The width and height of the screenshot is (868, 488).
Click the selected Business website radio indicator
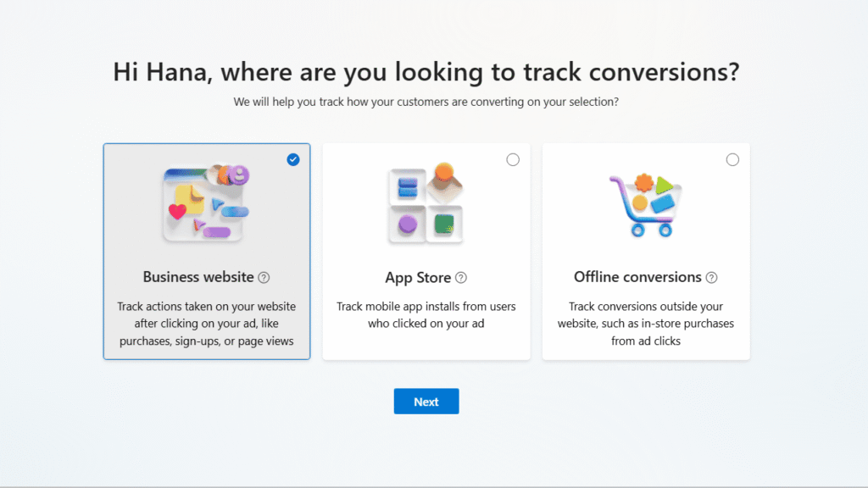[x=293, y=159]
